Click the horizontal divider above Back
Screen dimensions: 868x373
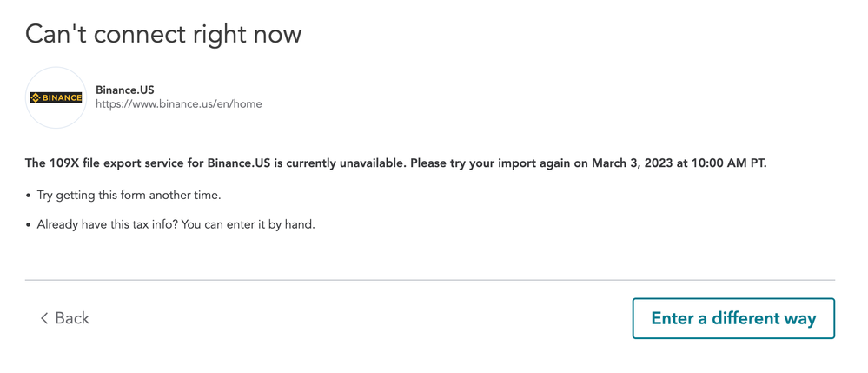pos(429,280)
